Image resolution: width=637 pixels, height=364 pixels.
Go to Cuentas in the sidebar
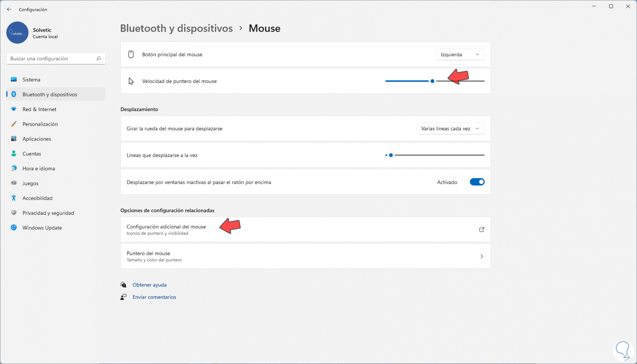click(32, 153)
